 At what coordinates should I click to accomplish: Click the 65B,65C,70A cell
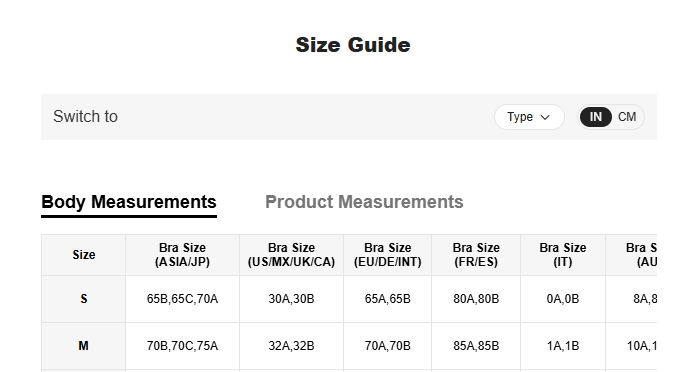coord(182,299)
